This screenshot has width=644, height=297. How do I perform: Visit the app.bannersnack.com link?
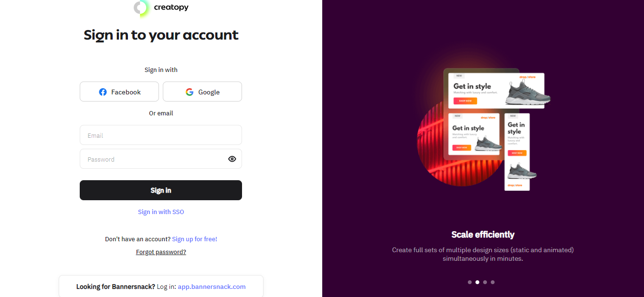tap(211, 287)
